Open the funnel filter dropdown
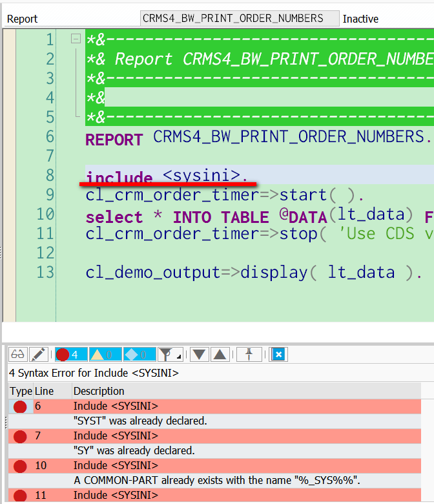 tap(170, 355)
